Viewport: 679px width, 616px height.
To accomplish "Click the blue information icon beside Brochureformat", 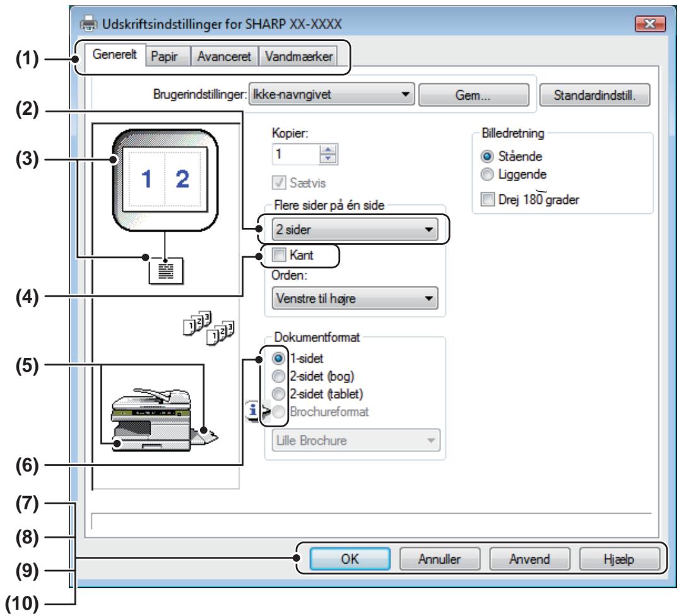I will coord(252,410).
